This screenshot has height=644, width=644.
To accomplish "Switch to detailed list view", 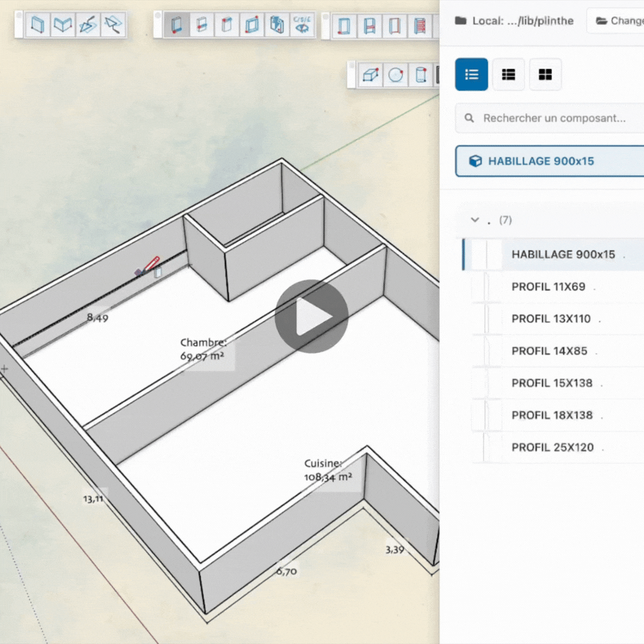I will click(x=508, y=75).
